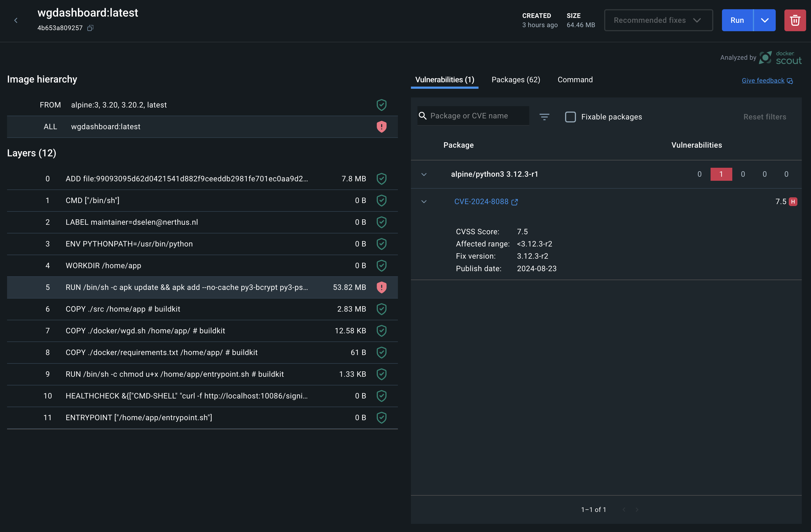
Task: Click the shield icon of COPY ./src layer
Action: (x=381, y=309)
